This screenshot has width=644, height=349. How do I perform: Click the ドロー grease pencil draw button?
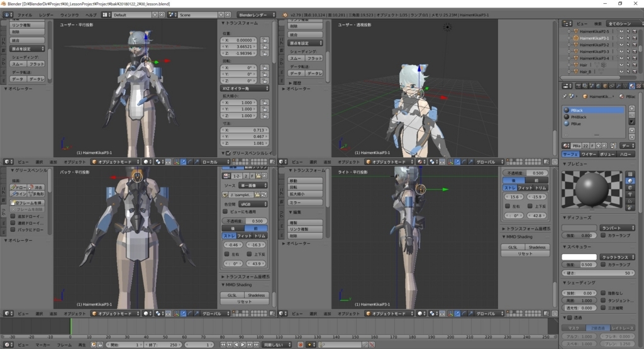click(x=18, y=187)
